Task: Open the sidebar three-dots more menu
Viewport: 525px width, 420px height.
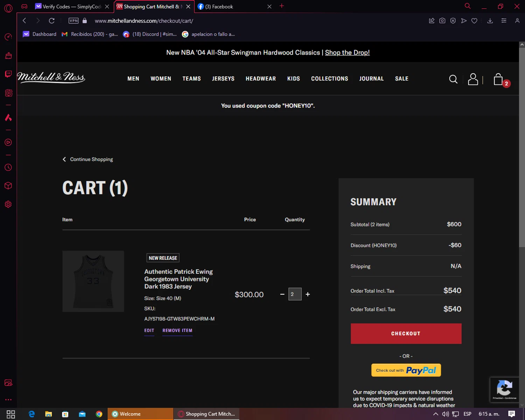Action: coord(8,399)
